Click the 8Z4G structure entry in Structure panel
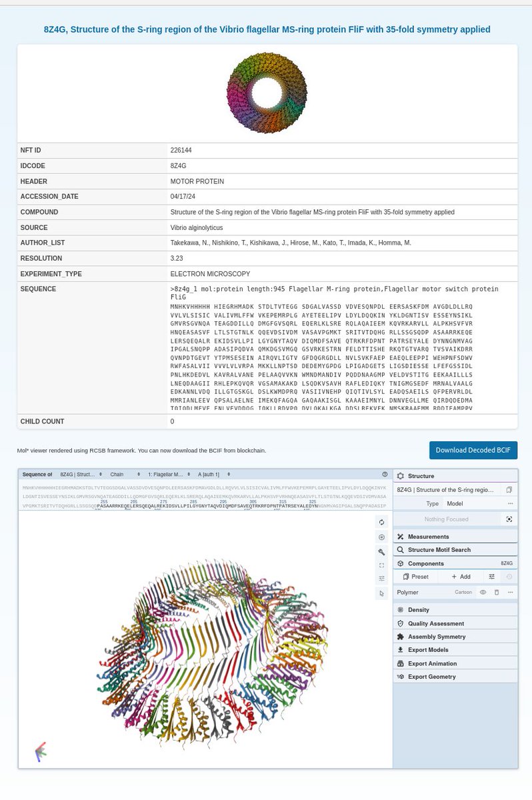Screen dimensions: 532x800 [x=447, y=489]
